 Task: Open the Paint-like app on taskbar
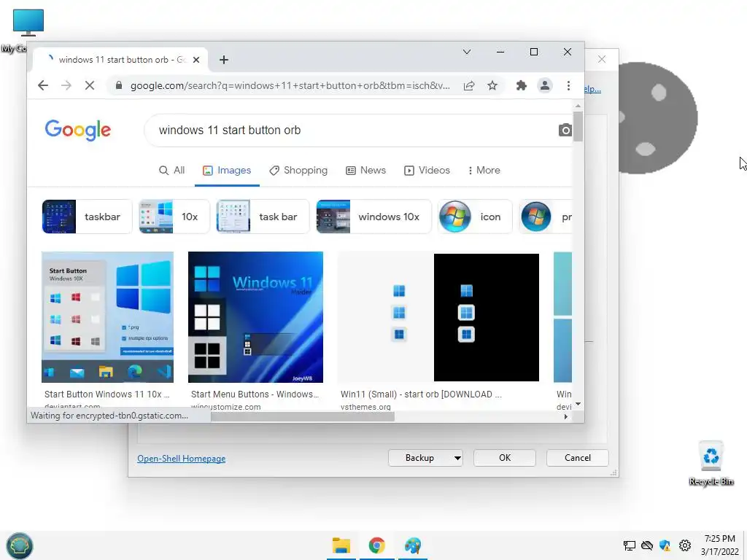point(413,545)
